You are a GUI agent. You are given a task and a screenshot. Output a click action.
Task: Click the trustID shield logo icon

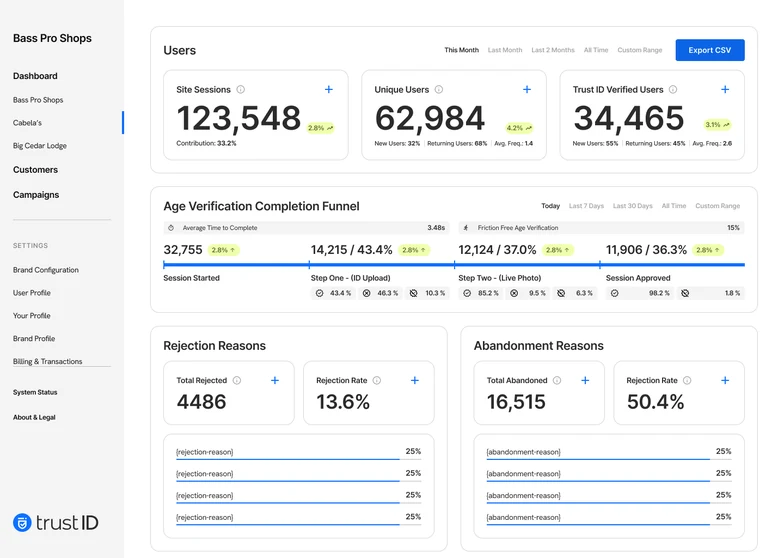tap(22, 522)
